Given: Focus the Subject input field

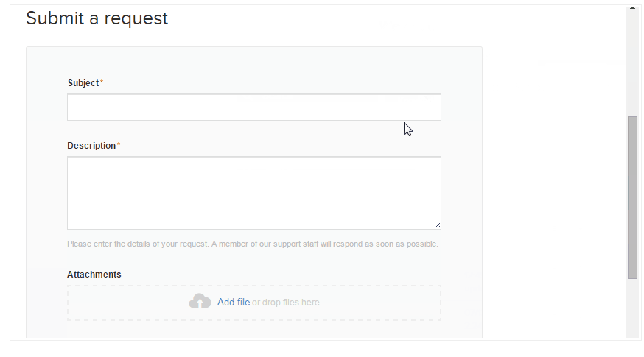Looking at the screenshot, I should coord(254,107).
